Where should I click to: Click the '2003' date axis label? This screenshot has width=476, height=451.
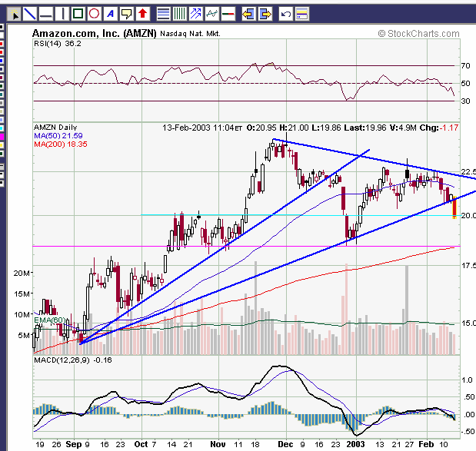point(355,444)
